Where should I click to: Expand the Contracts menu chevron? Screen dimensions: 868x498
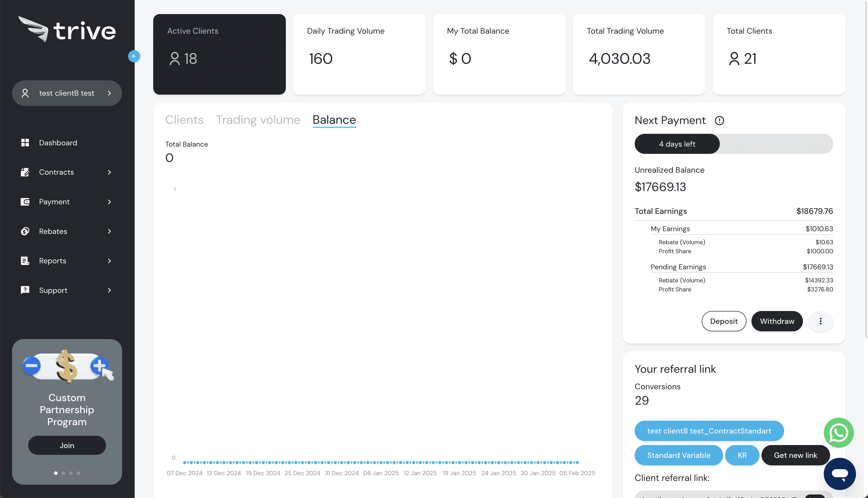(x=110, y=172)
